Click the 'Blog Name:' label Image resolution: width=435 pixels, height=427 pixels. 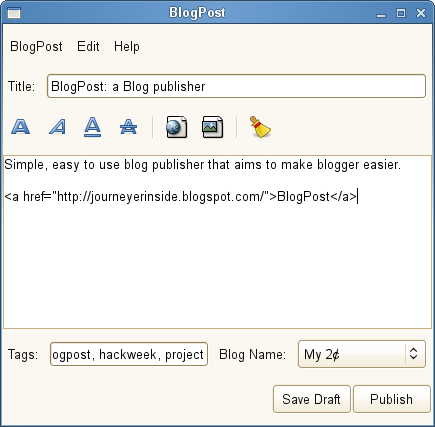pyautogui.click(x=252, y=354)
